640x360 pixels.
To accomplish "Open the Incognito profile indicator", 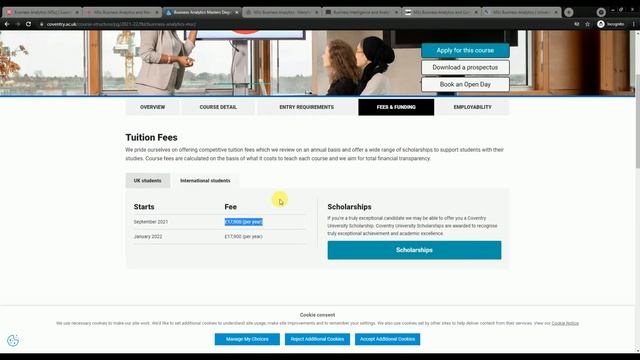I will [611, 24].
